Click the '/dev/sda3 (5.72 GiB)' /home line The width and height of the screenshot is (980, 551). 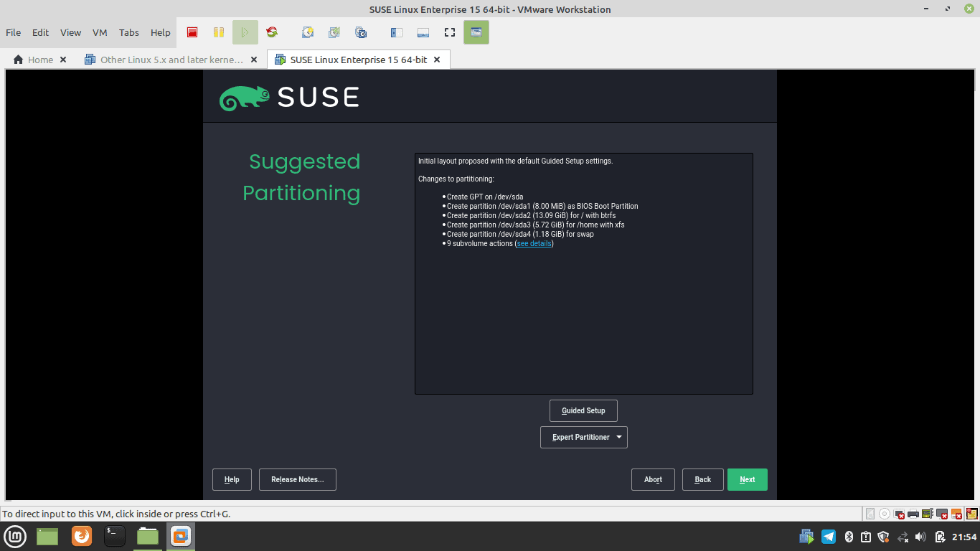535,225
